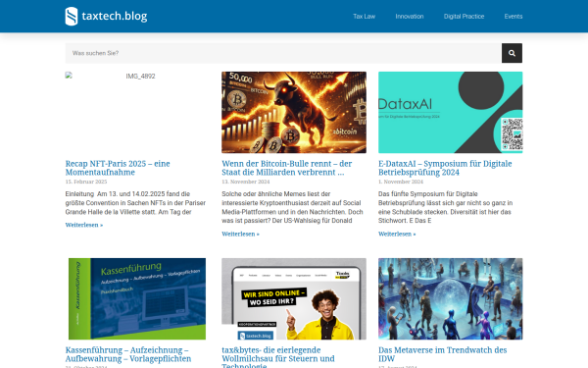
Task: Click the taxtech.blog site name text
Action: click(x=115, y=16)
